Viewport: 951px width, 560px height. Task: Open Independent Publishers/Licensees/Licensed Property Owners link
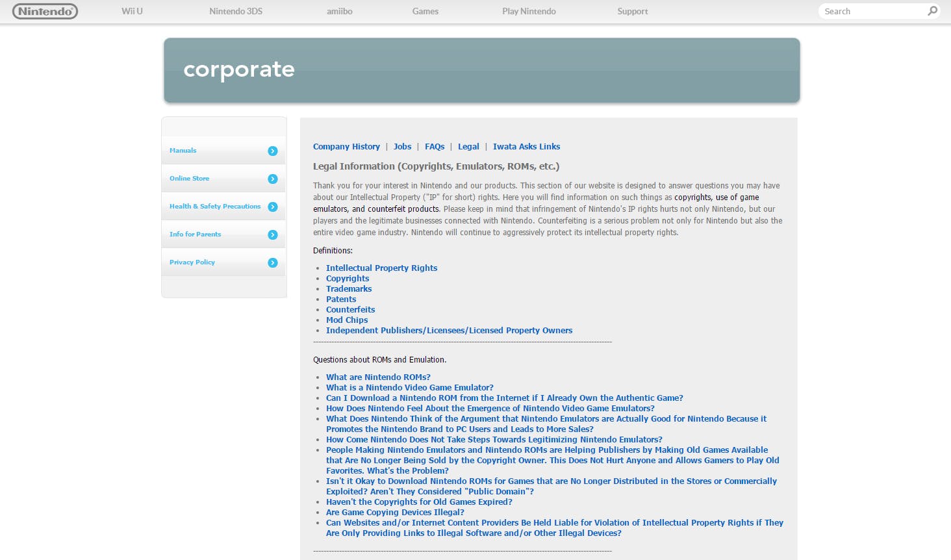(449, 330)
